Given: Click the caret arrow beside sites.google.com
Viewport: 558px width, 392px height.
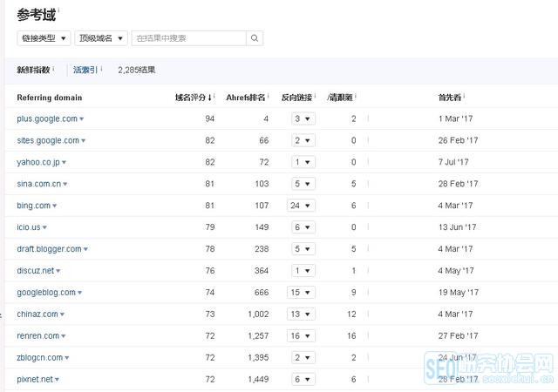Looking at the screenshot, I should (84, 141).
